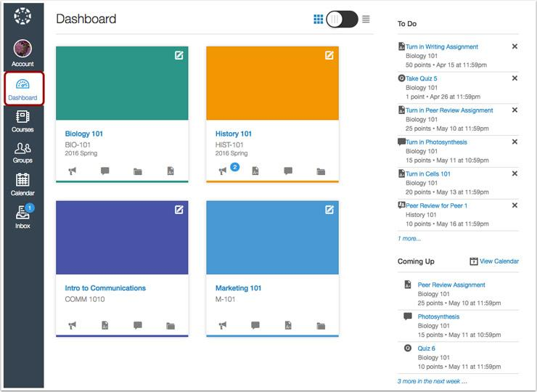This screenshot has height=392, width=537.
Task: Open Biology 101 assignments icon
Action: (171, 171)
